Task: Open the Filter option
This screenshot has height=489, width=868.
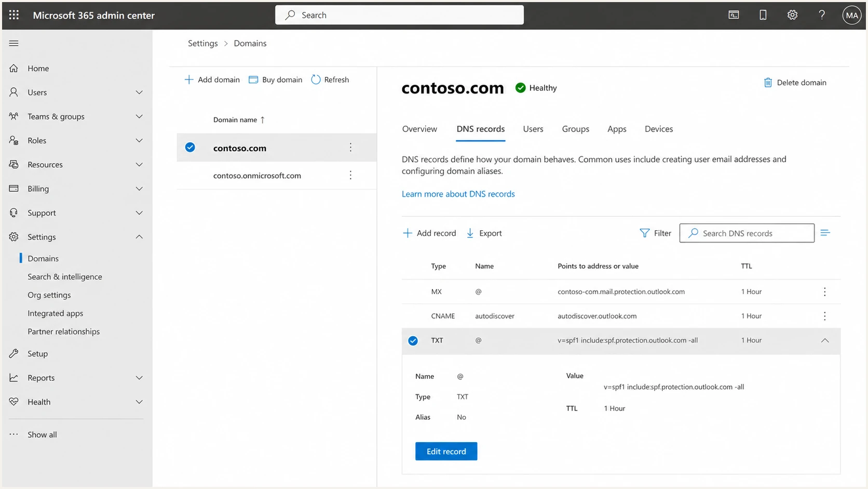Action: (655, 233)
